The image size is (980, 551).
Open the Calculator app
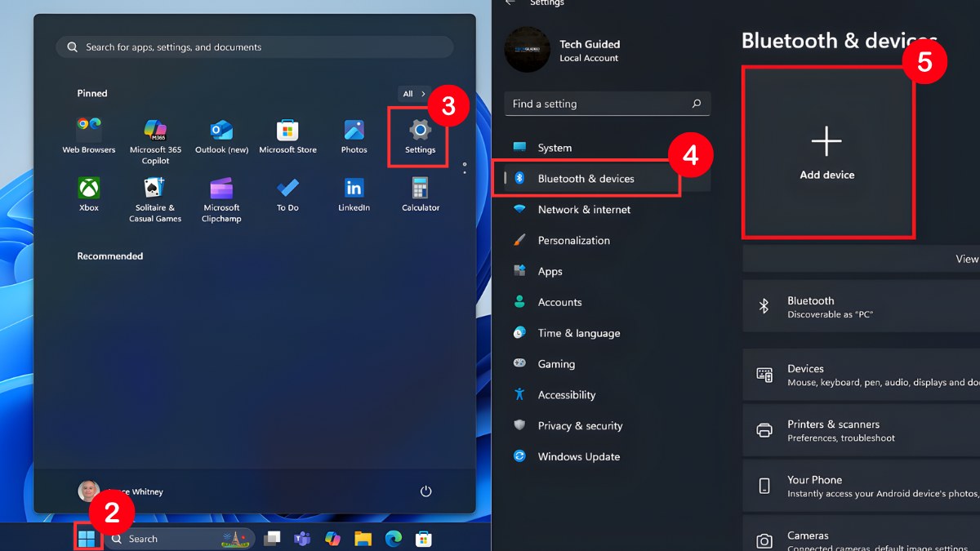point(421,194)
